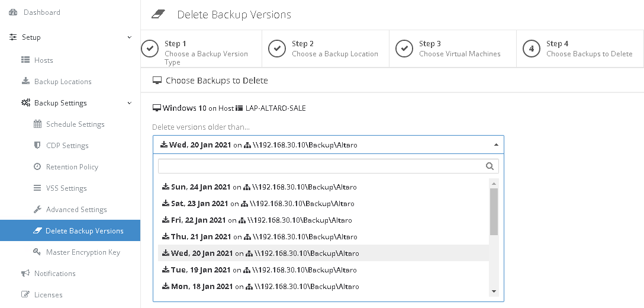The width and height of the screenshot is (644, 308).
Task: Click the Notifications megaphone icon
Action: (25, 274)
